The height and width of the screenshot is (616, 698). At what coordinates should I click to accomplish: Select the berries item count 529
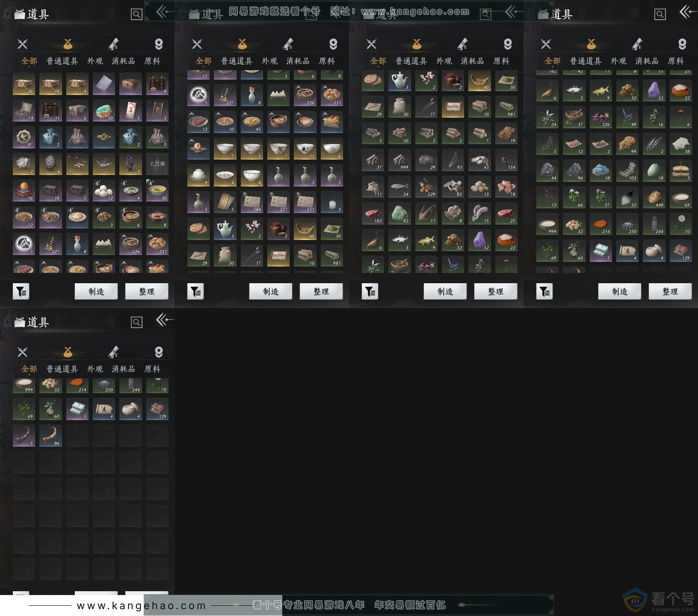click(x=426, y=187)
